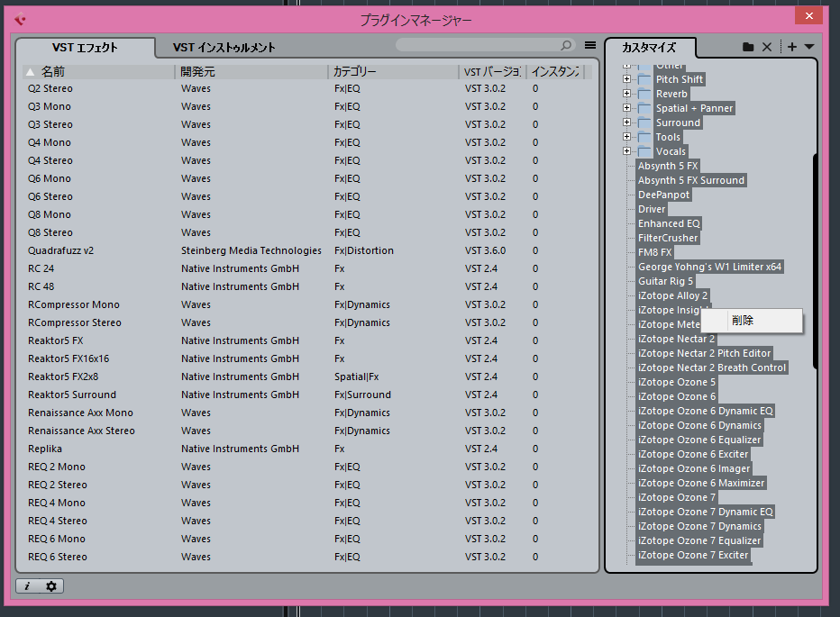
Task: Click the new folder icon in Customize panel
Action: point(747,47)
